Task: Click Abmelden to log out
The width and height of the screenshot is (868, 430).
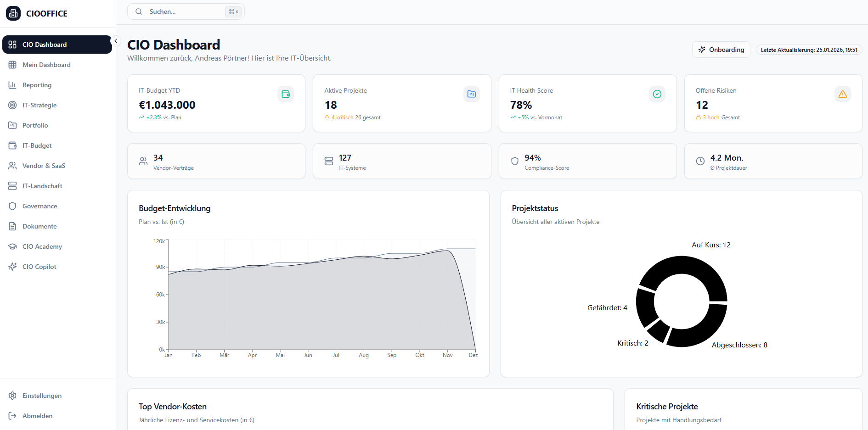Action: [37, 416]
